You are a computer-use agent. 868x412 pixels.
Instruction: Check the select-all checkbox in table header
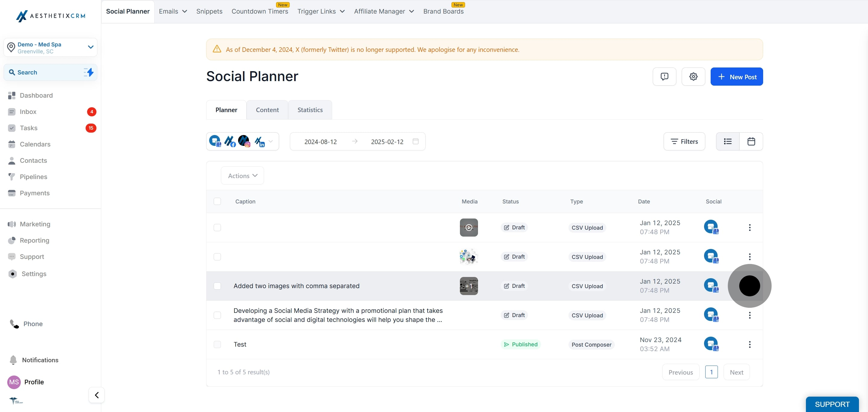coord(217,201)
